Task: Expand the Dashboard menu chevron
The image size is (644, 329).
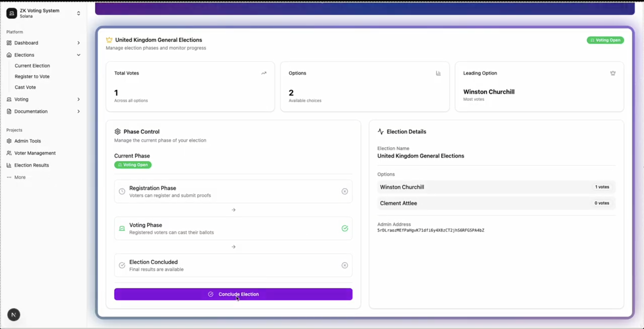Action: click(x=79, y=43)
